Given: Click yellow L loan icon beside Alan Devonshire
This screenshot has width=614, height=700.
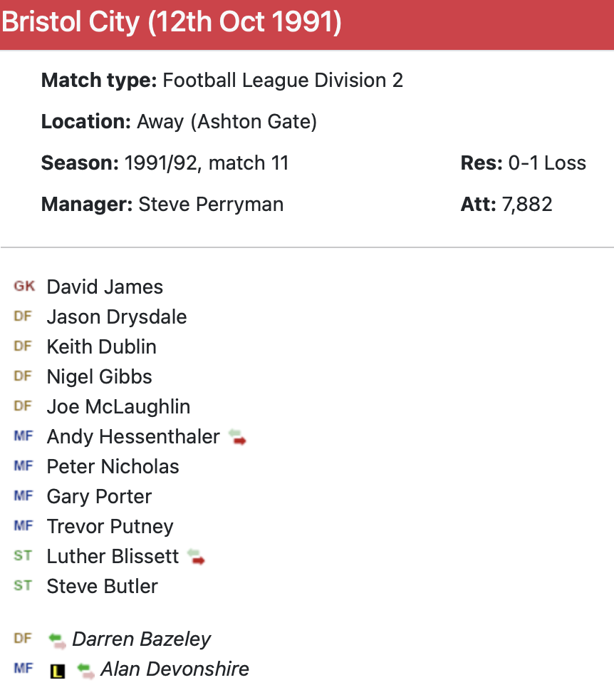Looking at the screenshot, I should 58,671.
